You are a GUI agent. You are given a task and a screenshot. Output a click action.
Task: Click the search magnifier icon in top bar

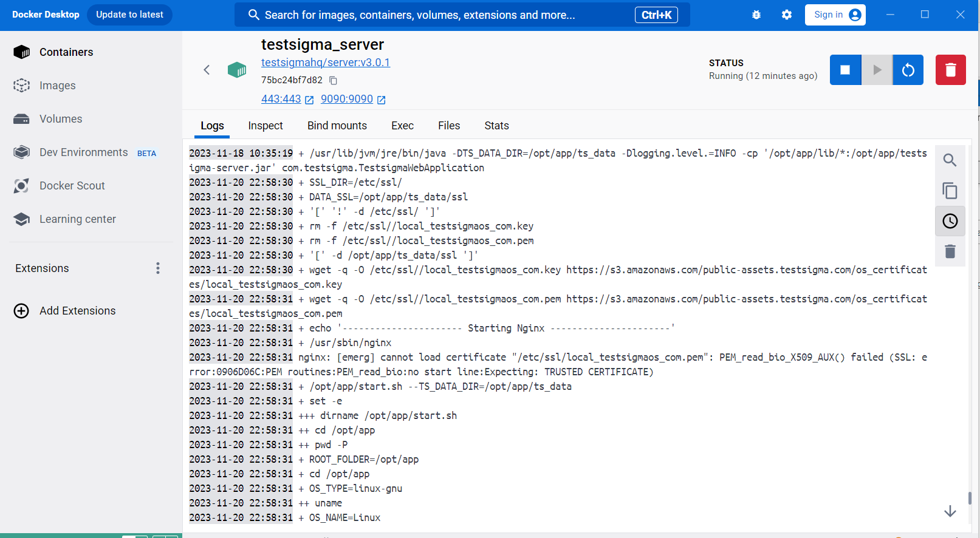click(x=254, y=15)
